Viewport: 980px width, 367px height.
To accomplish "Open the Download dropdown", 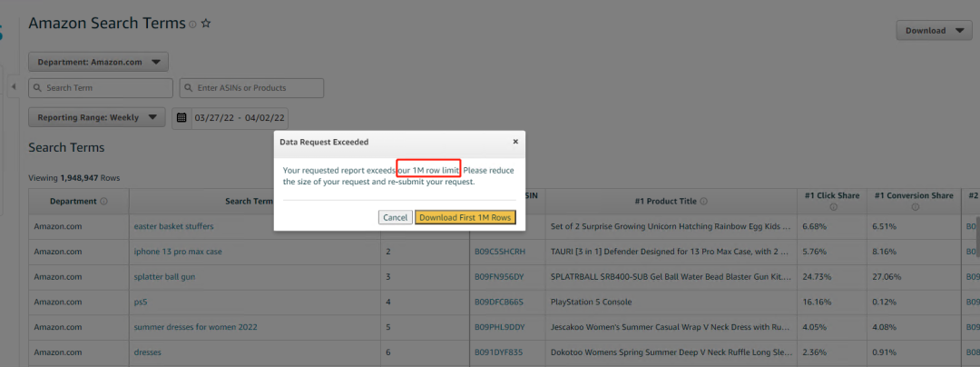I will click(x=934, y=31).
